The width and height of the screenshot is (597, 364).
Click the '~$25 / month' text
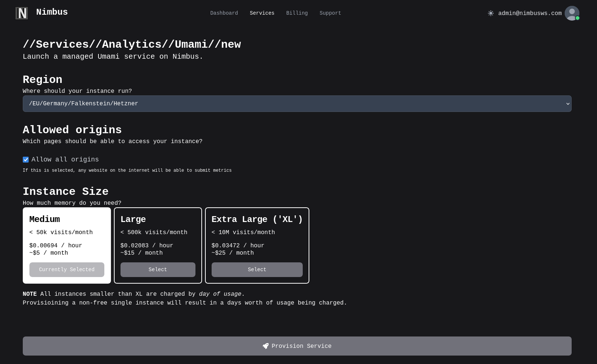(x=233, y=253)
